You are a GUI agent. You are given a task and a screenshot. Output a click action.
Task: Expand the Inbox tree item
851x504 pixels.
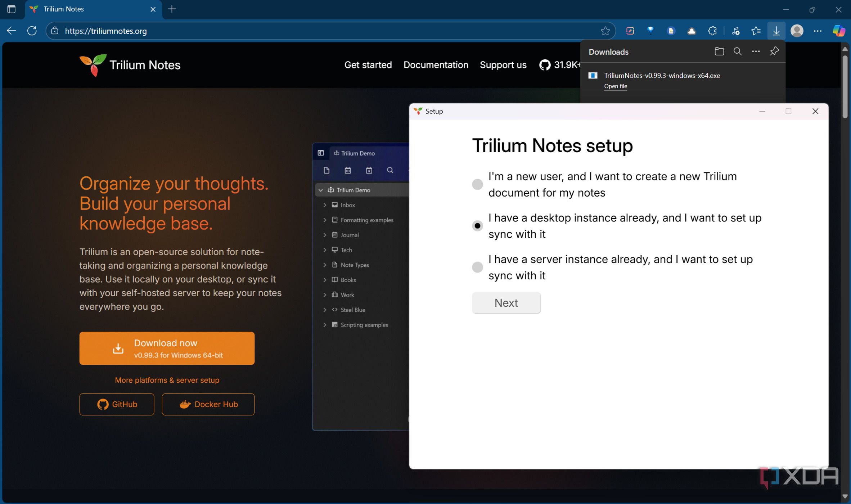pyautogui.click(x=325, y=205)
